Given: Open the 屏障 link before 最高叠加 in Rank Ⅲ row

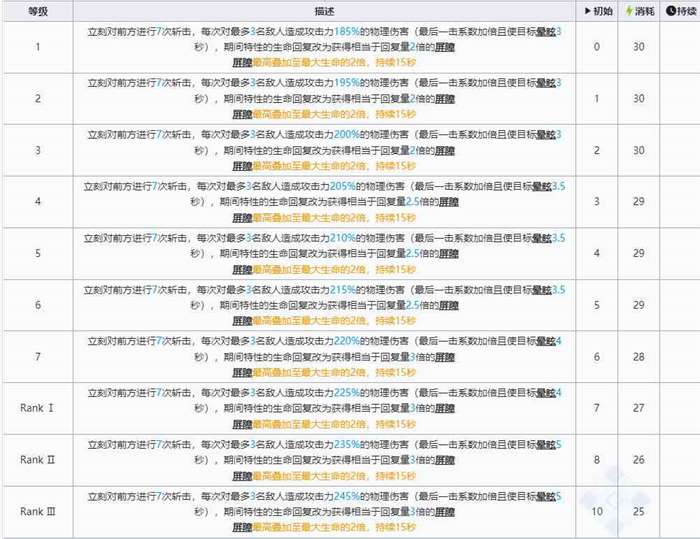Looking at the screenshot, I should coord(242,527).
